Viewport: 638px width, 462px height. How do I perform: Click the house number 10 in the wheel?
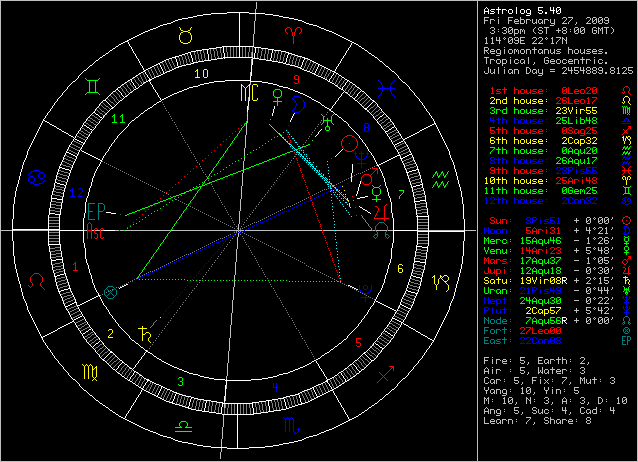[201, 73]
